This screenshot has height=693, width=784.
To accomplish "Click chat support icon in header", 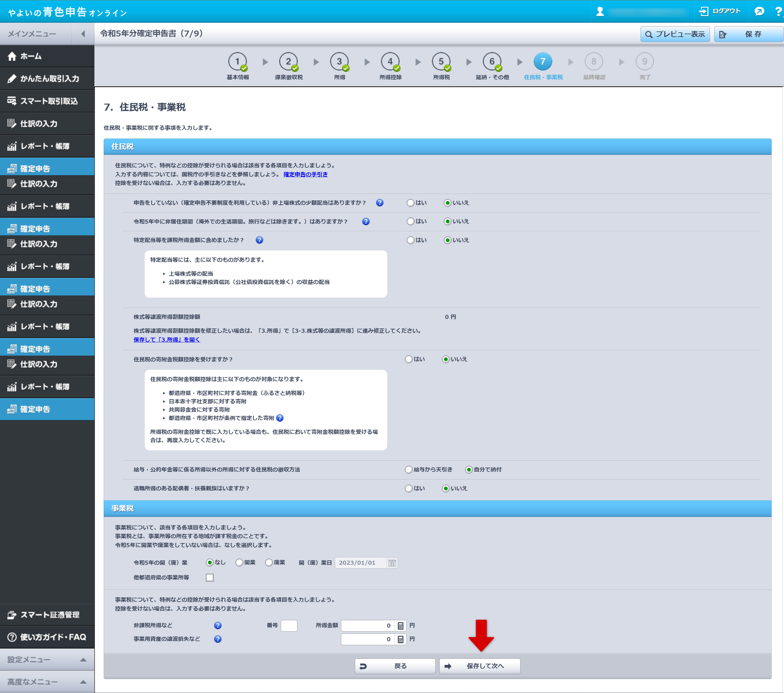I will pyautogui.click(x=759, y=11).
